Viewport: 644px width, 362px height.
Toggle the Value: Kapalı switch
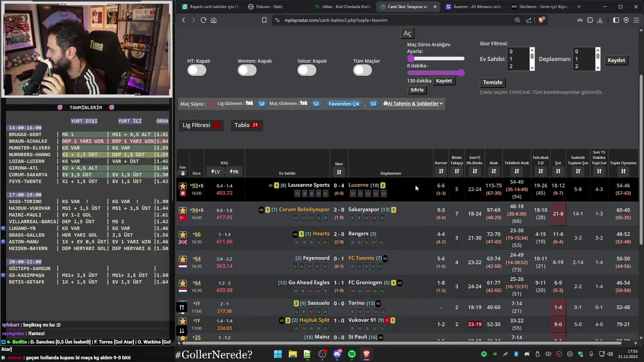(x=306, y=70)
